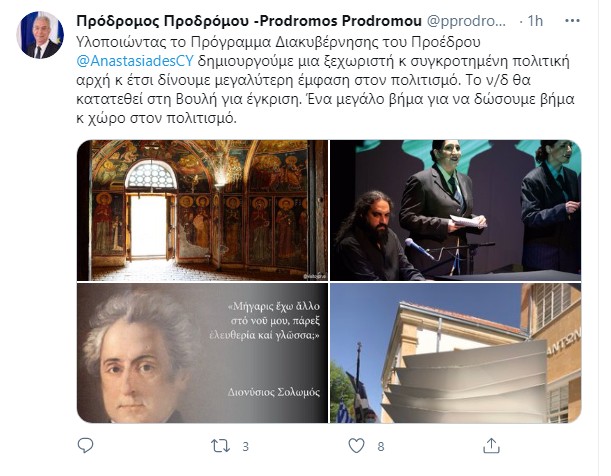The width and height of the screenshot is (611, 476).
Task: Click the retweet count 3
Action: point(245,446)
